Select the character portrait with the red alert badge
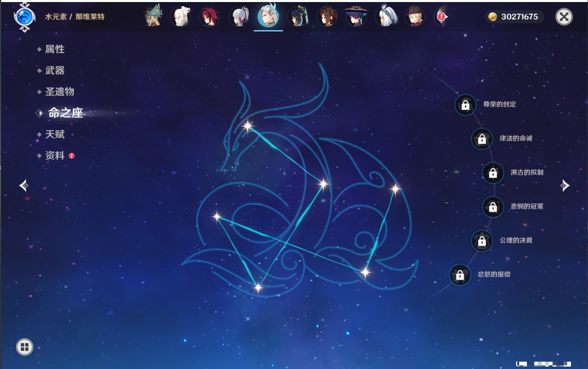This screenshot has height=369, width=588. click(x=441, y=17)
